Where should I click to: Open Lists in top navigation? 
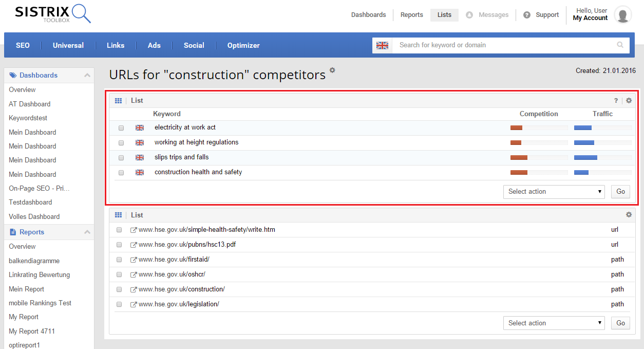click(444, 15)
